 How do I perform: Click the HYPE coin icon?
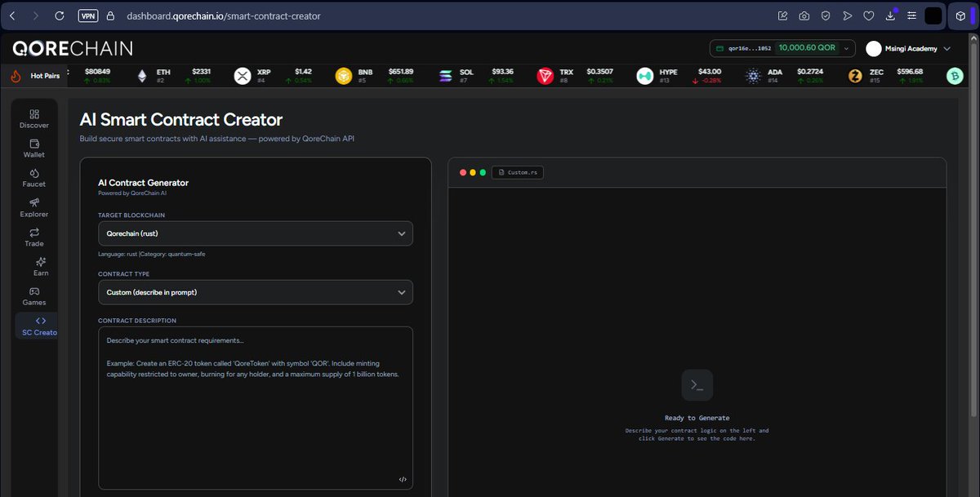pos(645,76)
